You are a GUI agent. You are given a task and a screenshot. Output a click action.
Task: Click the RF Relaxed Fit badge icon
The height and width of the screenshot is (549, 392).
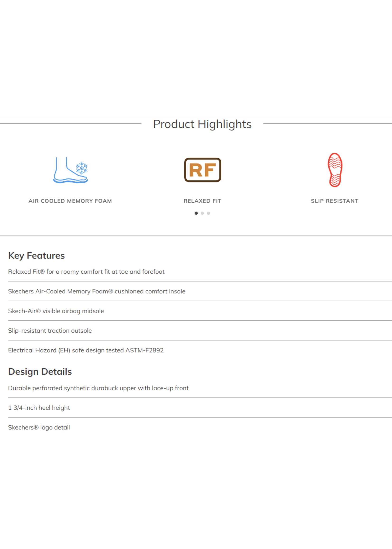202,170
